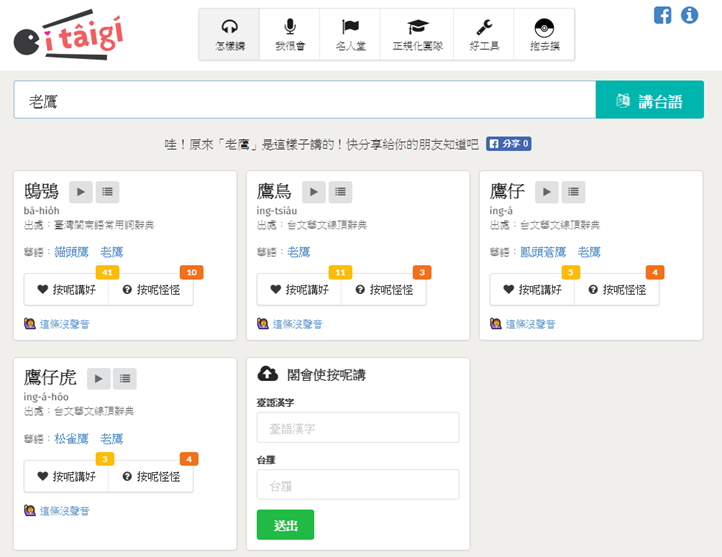Open the list icon next to 鷹仔

pyautogui.click(x=573, y=192)
